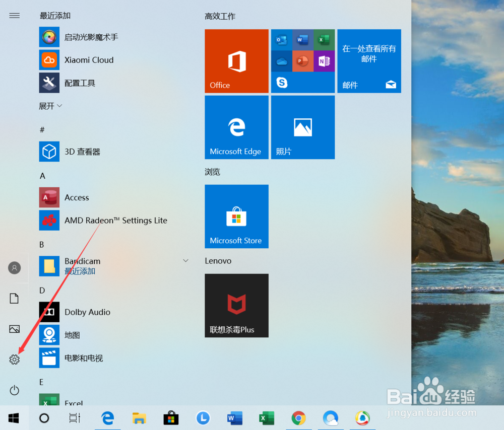504x430 pixels.
Task: Click the Power button icon
Action: pos(14,390)
